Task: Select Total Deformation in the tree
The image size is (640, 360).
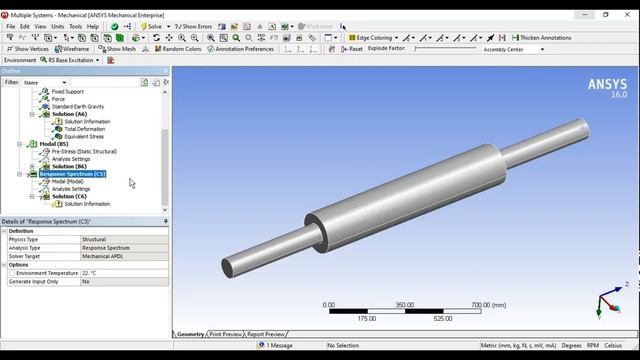Action: pos(84,129)
